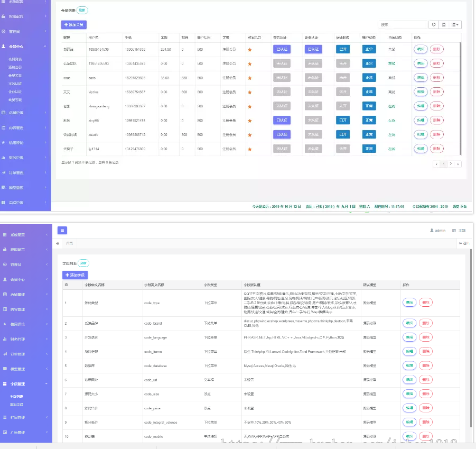The height and width of the screenshot is (449, 476).
Task: Click the double-arrow tab scroll-back icon
Action: (58, 243)
